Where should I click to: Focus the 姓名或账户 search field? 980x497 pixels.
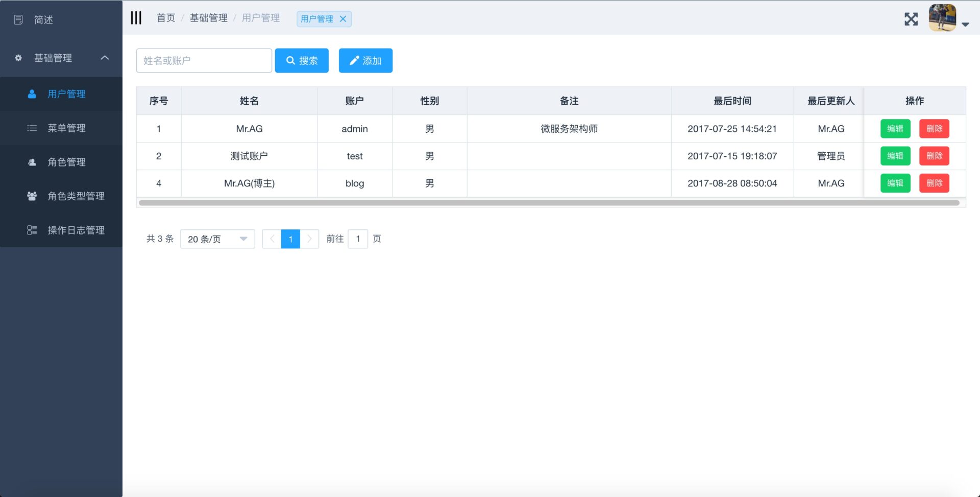[x=204, y=60]
